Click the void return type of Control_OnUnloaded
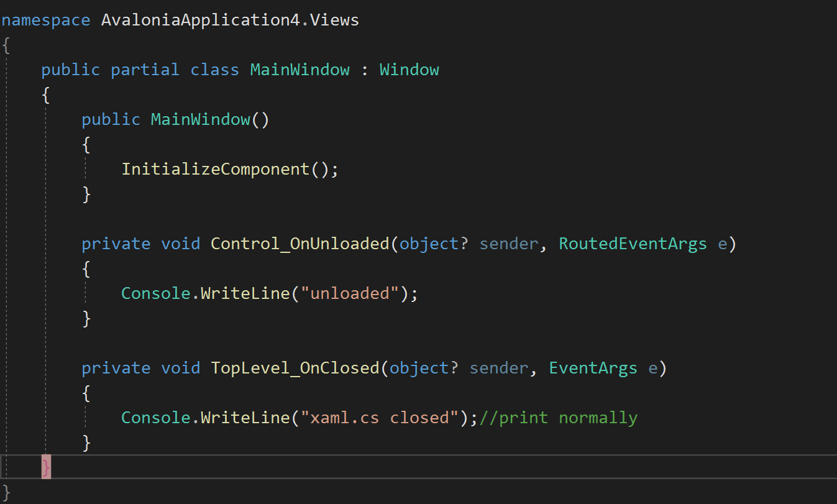Screen dimensions: 837x504 coord(180,243)
